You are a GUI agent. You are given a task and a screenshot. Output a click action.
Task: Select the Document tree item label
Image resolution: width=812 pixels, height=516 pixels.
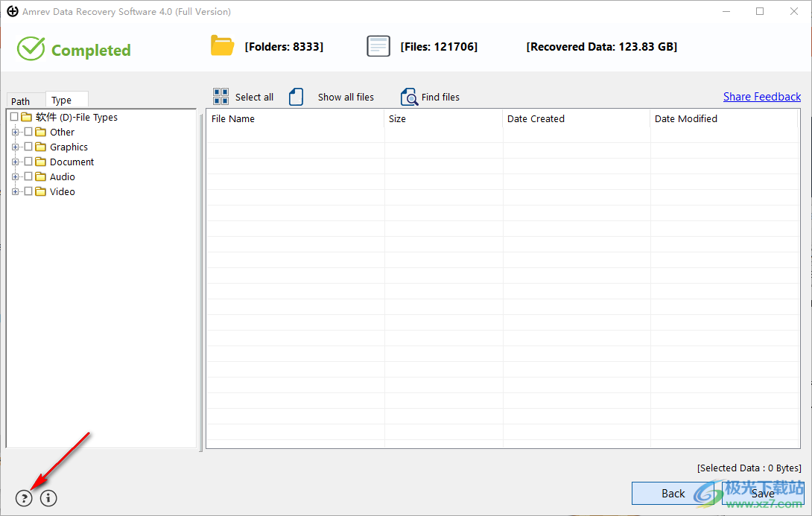(x=72, y=162)
